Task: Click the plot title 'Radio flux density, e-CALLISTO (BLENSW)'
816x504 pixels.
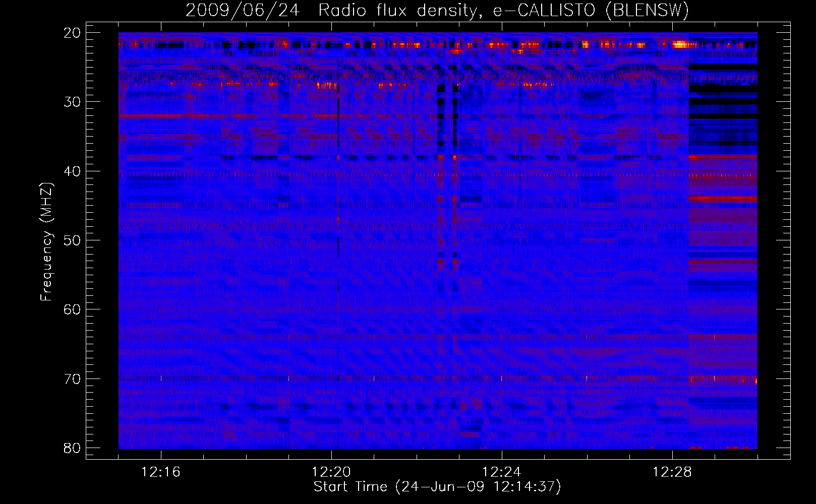Action: 504,11
